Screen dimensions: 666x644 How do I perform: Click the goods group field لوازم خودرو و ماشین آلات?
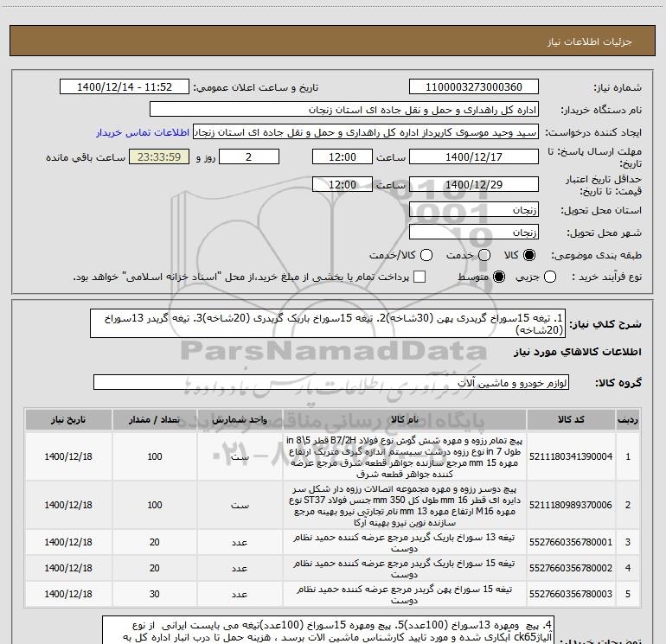click(x=331, y=382)
